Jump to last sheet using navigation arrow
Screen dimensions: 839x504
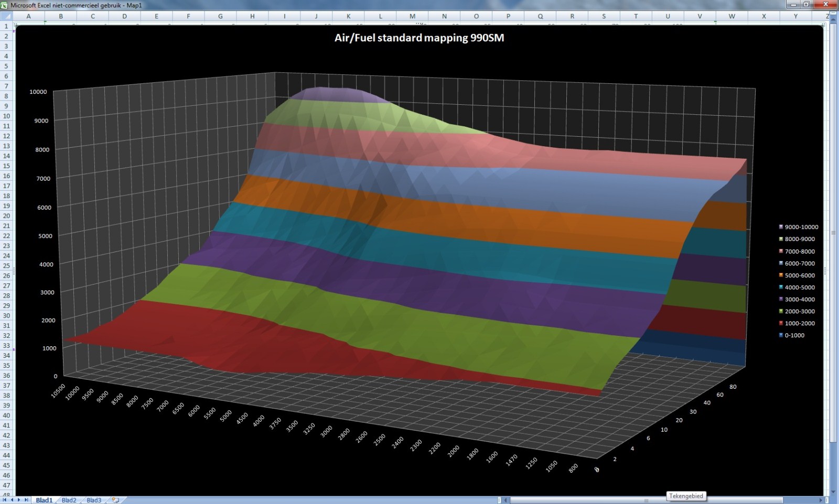click(x=26, y=500)
